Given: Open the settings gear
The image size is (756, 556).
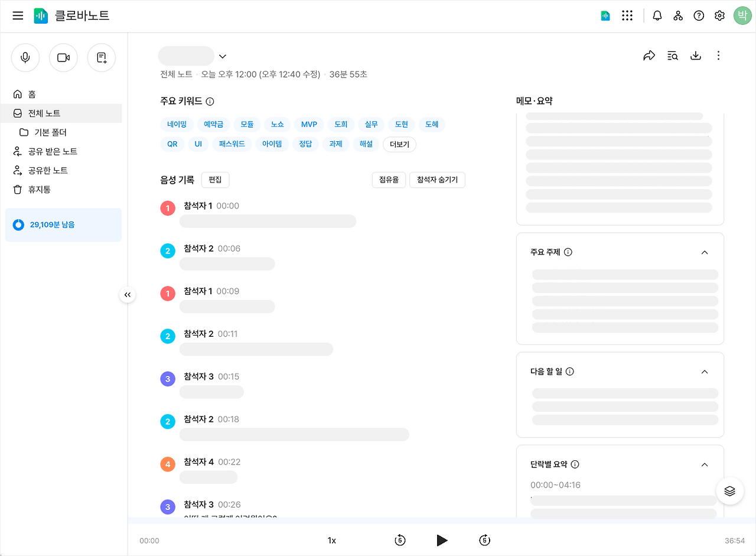Looking at the screenshot, I should 719,16.
